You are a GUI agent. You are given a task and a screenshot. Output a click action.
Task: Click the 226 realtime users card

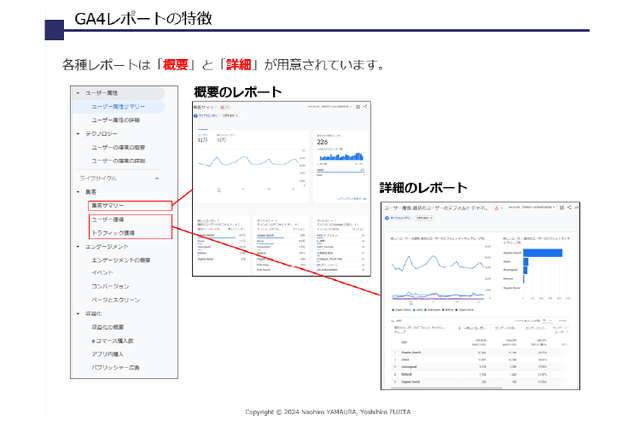click(340, 167)
